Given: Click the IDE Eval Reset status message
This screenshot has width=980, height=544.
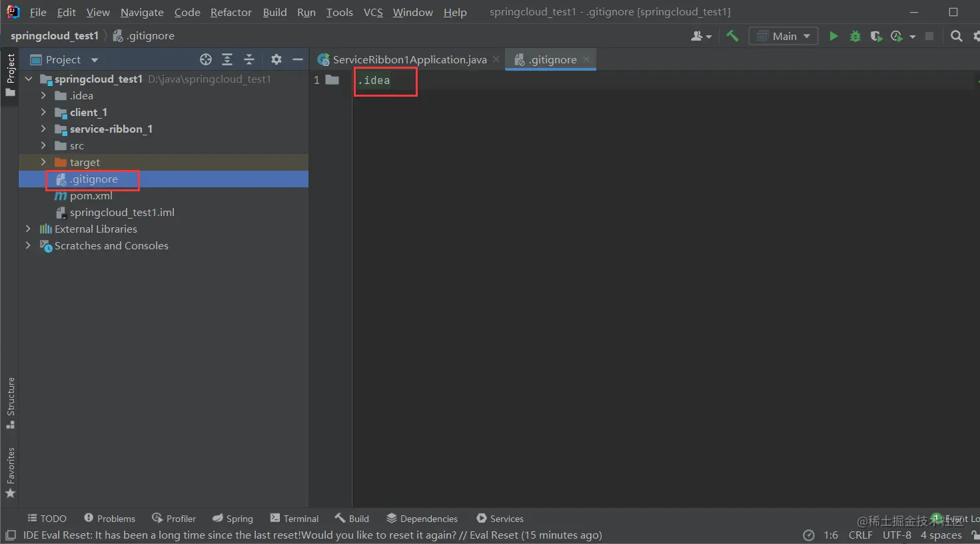Looking at the screenshot, I should coord(312,535).
